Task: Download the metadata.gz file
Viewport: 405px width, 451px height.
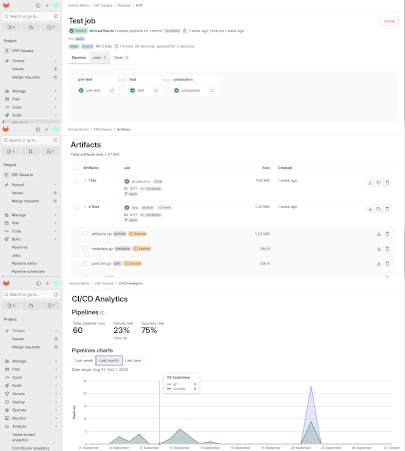Action: coord(379,249)
